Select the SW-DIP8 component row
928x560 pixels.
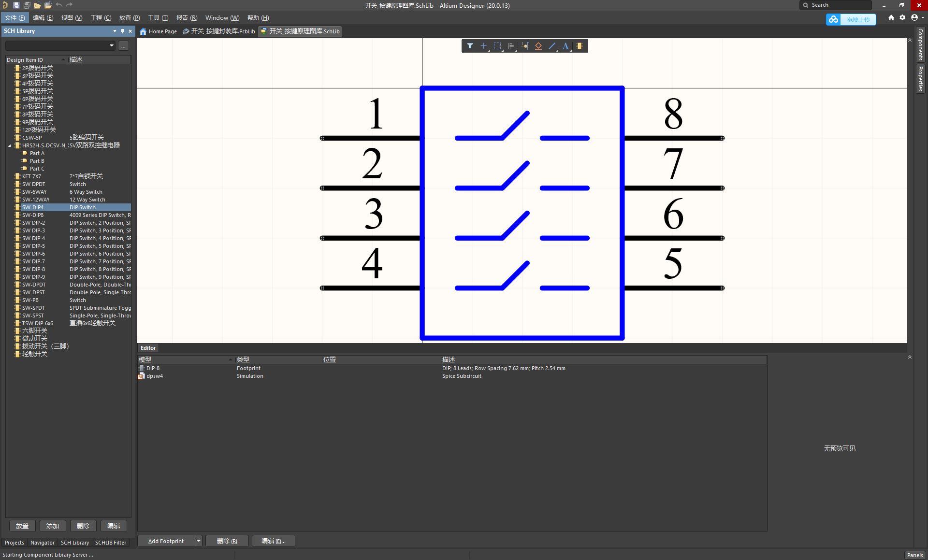(68, 215)
